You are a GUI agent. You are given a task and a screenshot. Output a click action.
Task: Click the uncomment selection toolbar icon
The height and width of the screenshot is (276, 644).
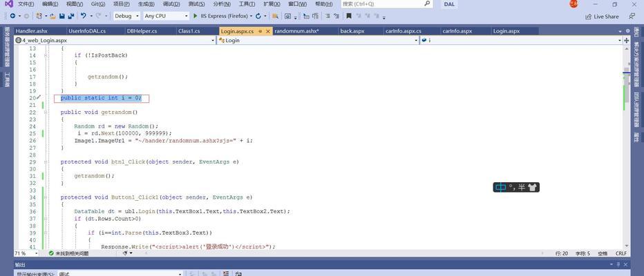(x=337, y=16)
